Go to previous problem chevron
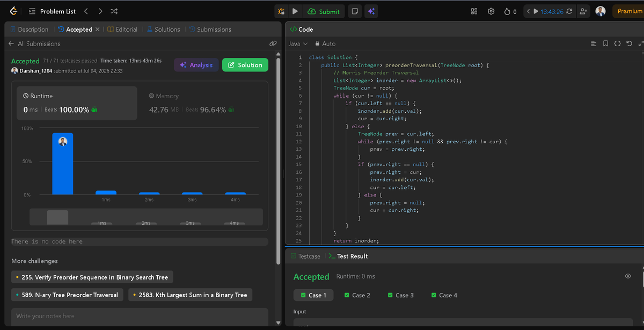The width and height of the screenshot is (644, 330). point(86,11)
